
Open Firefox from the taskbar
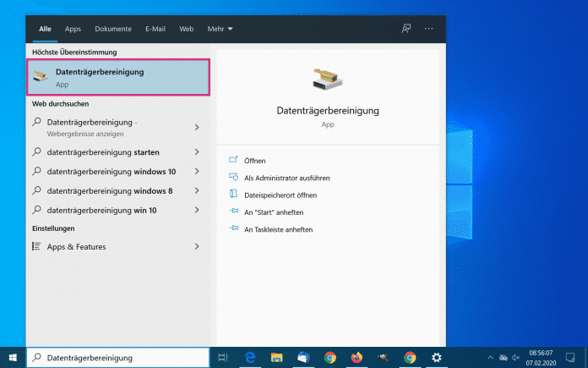(357, 358)
